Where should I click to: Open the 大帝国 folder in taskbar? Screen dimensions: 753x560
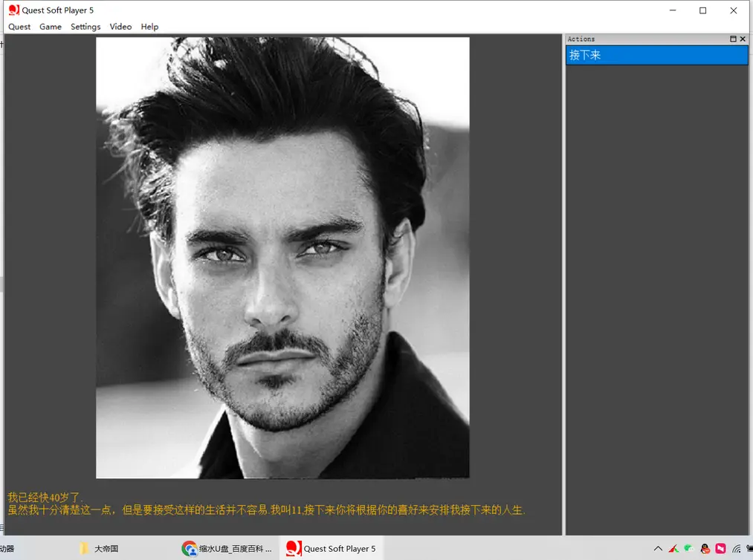pos(100,549)
